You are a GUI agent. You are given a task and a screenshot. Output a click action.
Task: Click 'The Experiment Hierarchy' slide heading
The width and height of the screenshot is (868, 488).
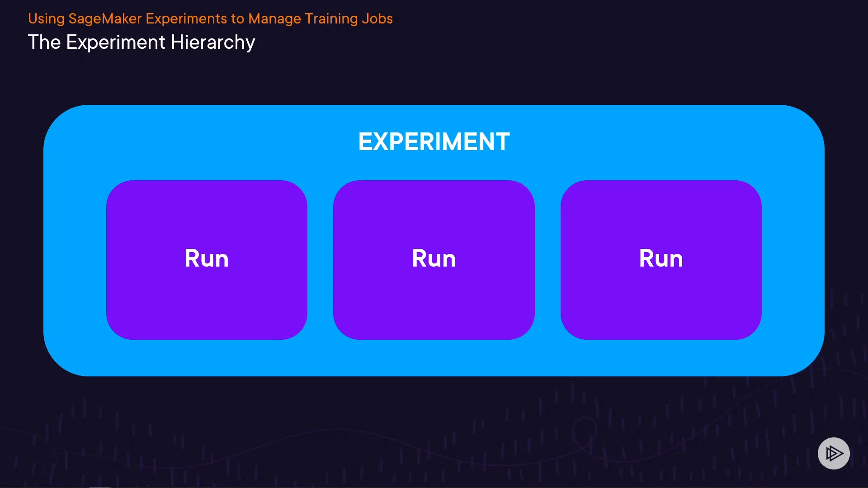click(x=142, y=42)
